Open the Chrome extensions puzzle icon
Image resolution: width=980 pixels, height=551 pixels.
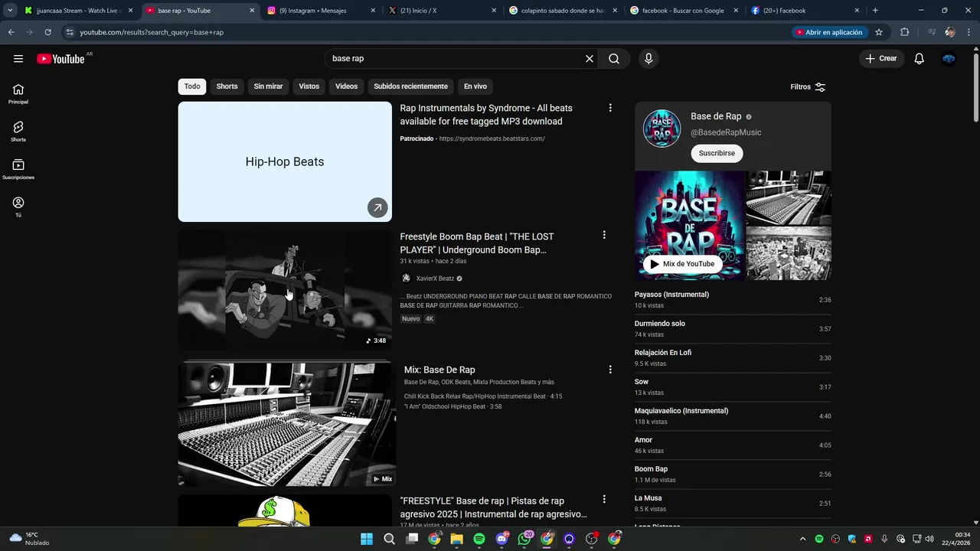point(905,32)
